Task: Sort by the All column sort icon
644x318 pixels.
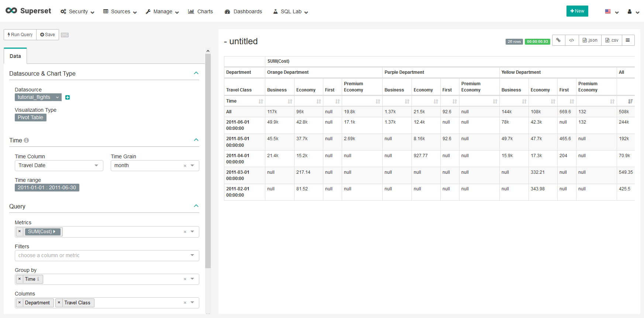Action: 630,101
